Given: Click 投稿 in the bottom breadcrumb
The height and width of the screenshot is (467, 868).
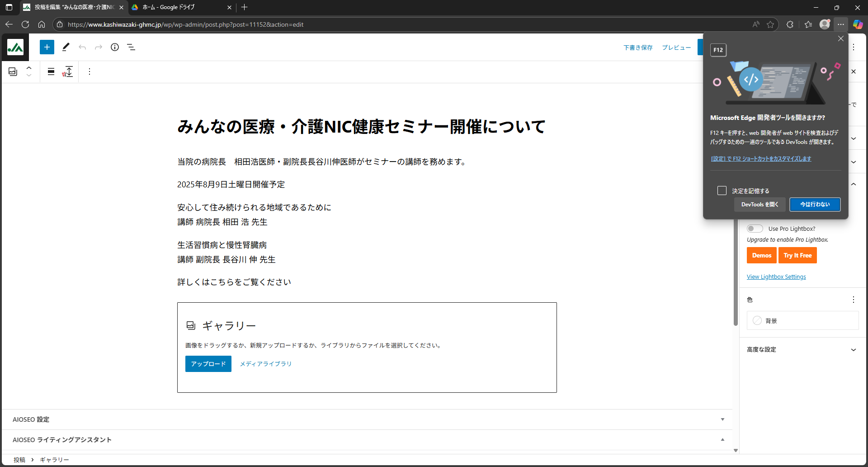Looking at the screenshot, I should pos(19,460).
